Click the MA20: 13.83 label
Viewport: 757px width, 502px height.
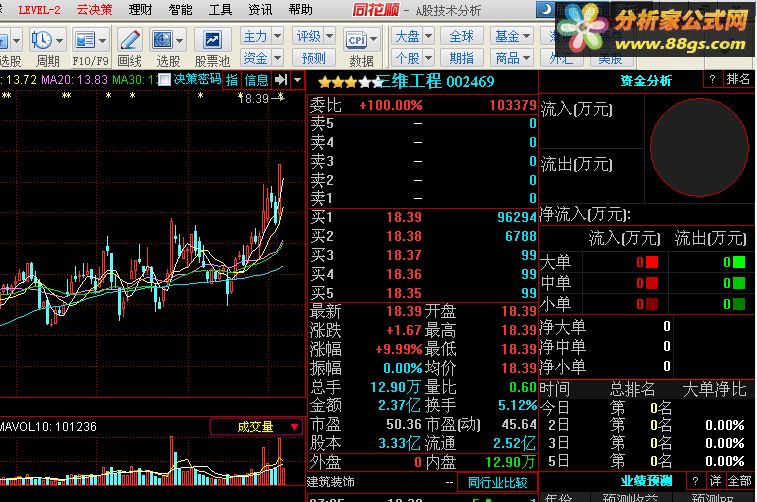74,80
